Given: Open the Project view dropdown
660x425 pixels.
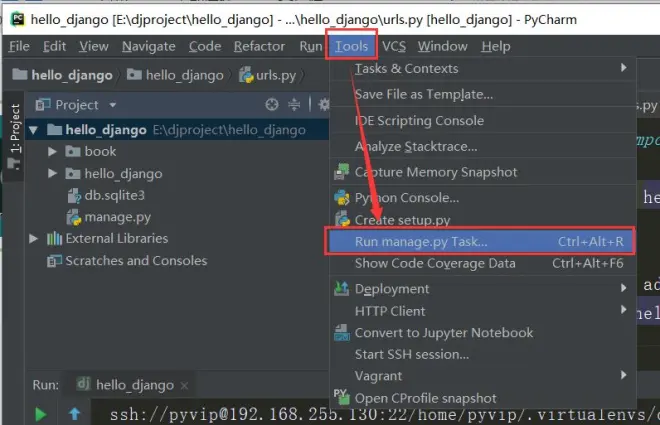Looking at the screenshot, I should click(113, 104).
